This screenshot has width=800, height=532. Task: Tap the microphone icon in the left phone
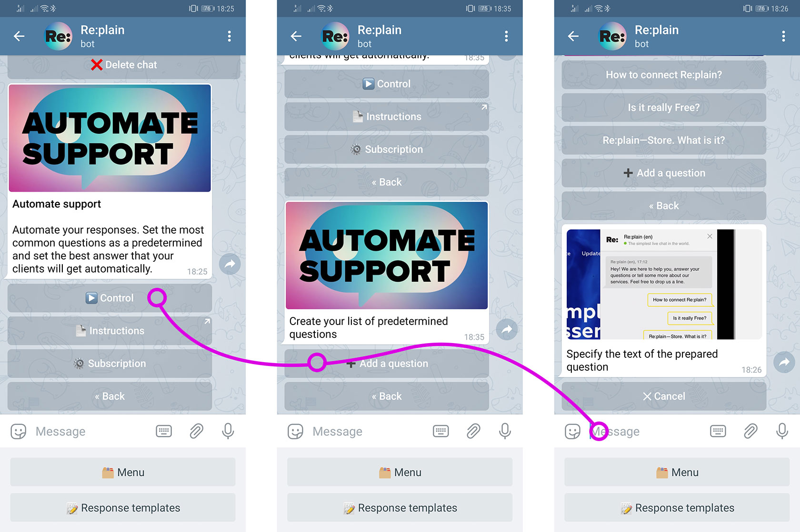point(228,431)
